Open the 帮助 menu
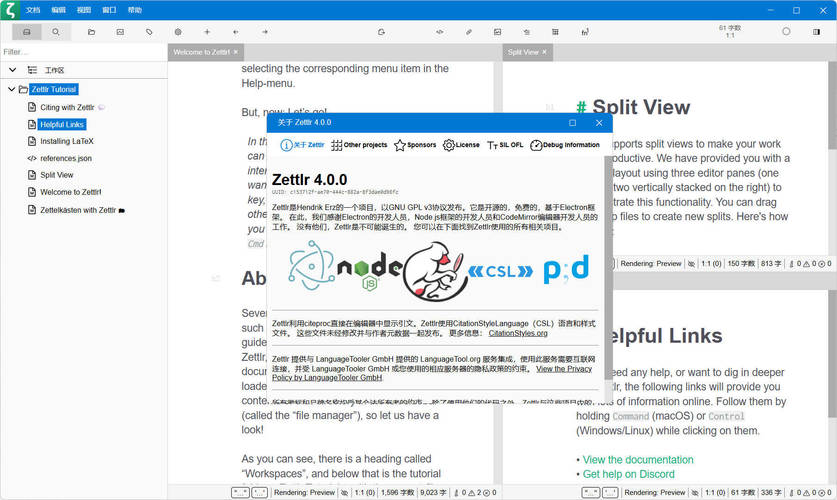The height and width of the screenshot is (500, 837). point(134,10)
